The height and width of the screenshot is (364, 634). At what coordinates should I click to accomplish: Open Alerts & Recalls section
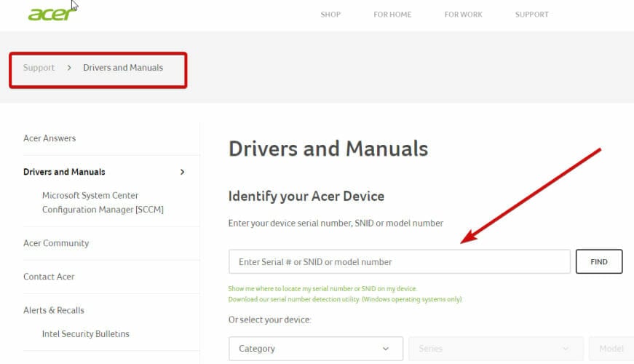[x=54, y=310]
